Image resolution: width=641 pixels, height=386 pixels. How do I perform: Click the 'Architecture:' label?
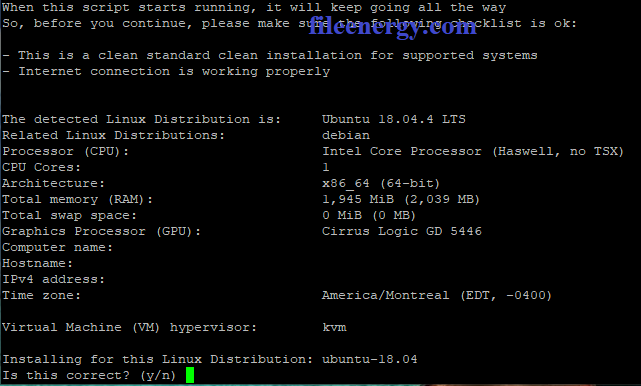(x=54, y=184)
